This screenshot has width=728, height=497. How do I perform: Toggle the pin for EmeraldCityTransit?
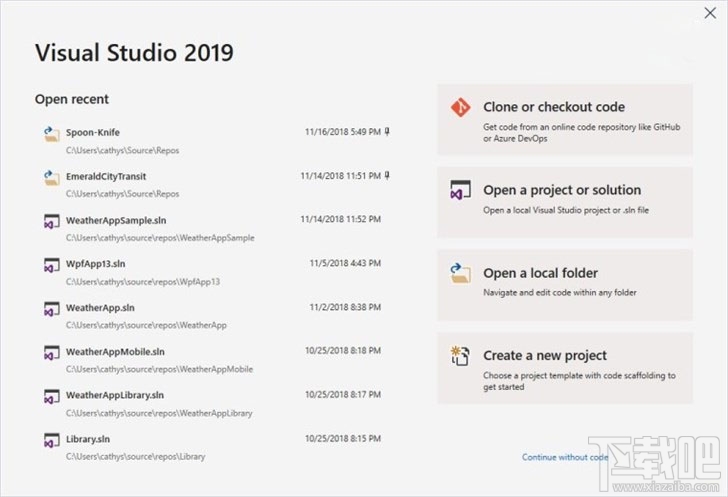coord(387,175)
